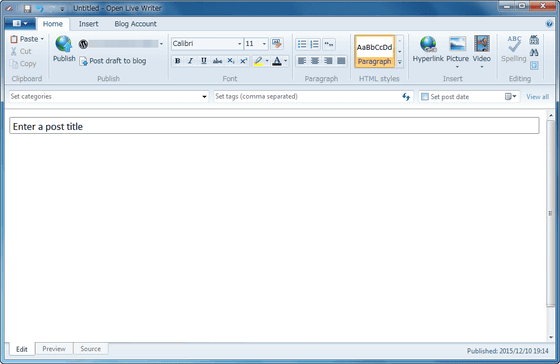Insert a bulleted list
The height and width of the screenshot is (364, 560).
pos(302,44)
